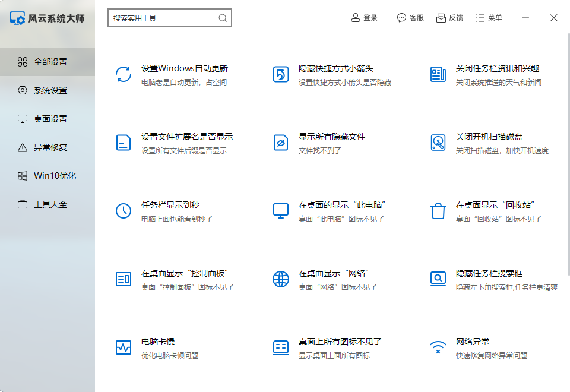The image size is (570, 392).
Task: Click the 反馈 feedback icon
Action: tap(441, 18)
